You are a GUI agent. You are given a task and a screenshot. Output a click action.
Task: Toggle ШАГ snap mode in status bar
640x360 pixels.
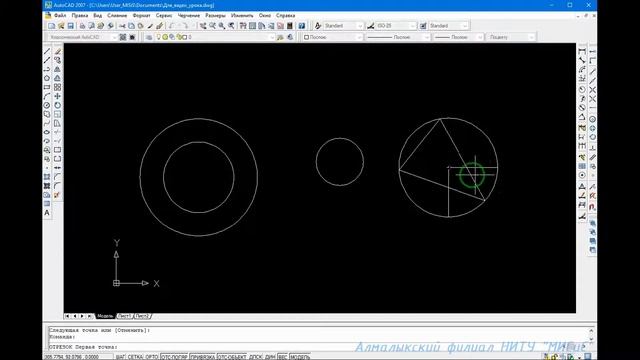click(120, 357)
